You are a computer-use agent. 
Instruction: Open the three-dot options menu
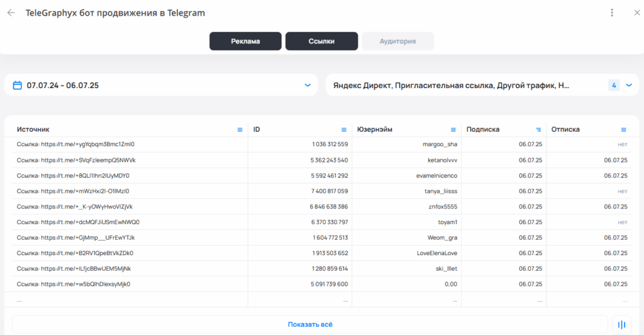[x=612, y=13]
